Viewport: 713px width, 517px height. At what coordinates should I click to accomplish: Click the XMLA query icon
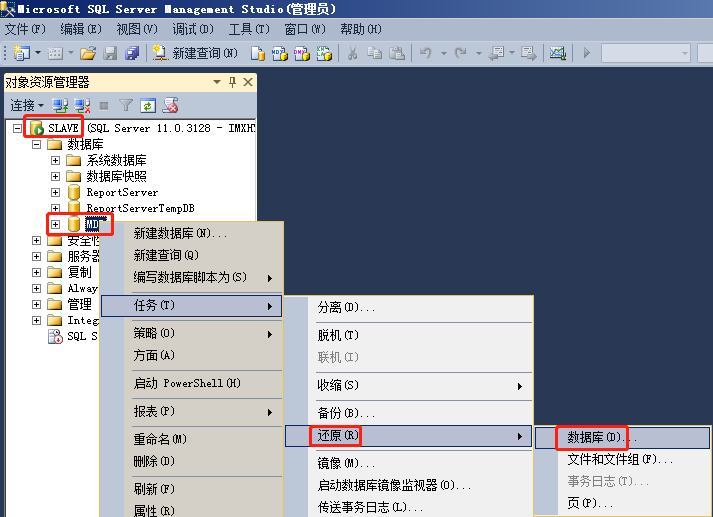pos(324,54)
